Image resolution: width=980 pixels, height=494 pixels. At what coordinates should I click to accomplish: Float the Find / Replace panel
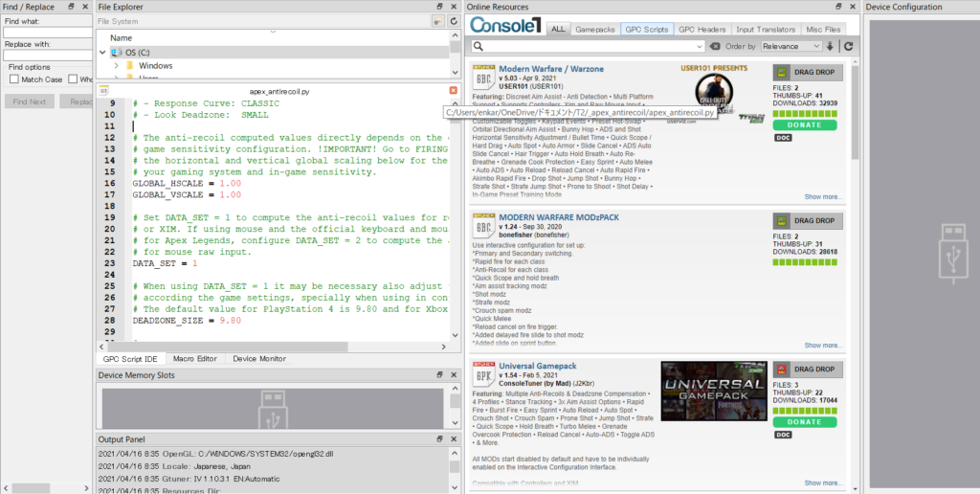(x=71, y=7)
